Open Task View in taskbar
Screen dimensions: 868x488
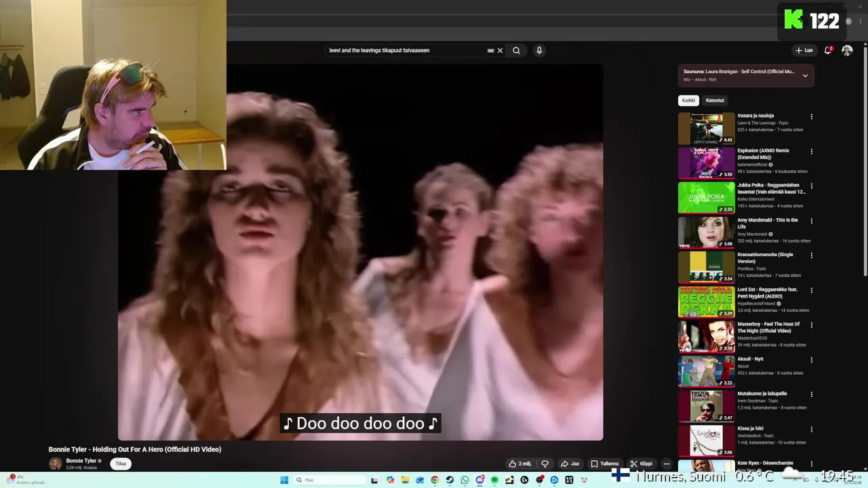point(374,480)
